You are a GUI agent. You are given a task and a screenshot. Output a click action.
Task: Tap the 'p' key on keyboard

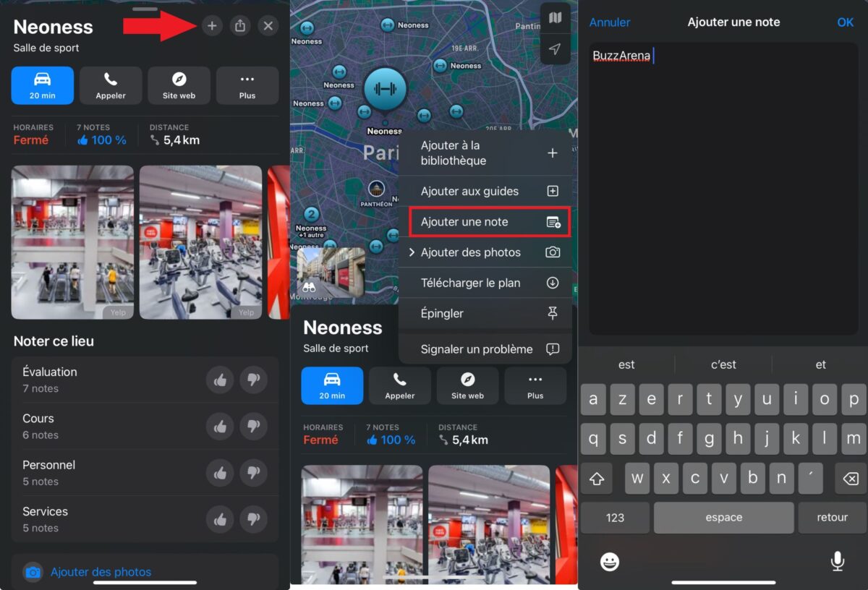pos(854,399)
